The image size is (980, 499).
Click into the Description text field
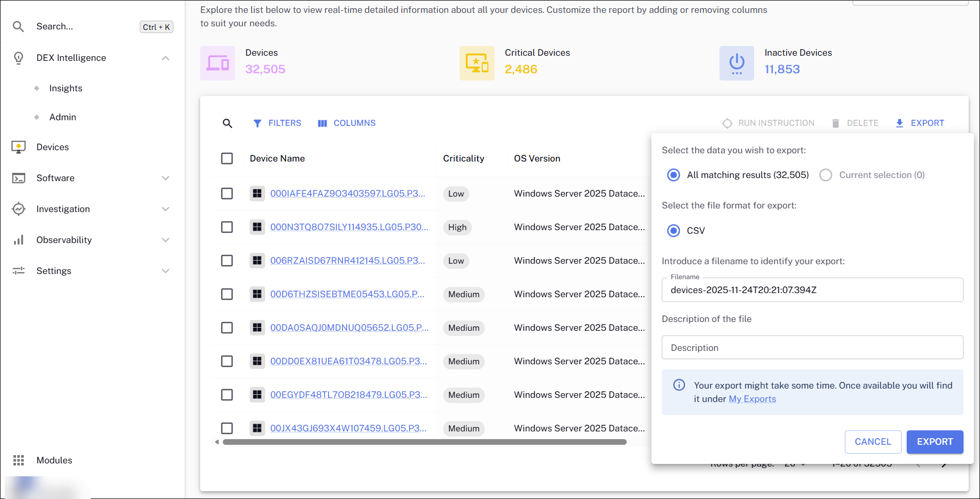(812, 348)
